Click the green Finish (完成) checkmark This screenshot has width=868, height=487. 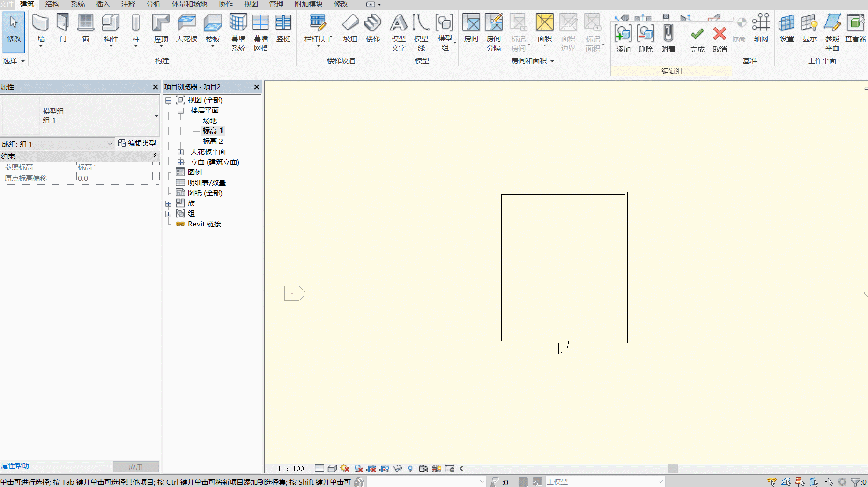697,38
